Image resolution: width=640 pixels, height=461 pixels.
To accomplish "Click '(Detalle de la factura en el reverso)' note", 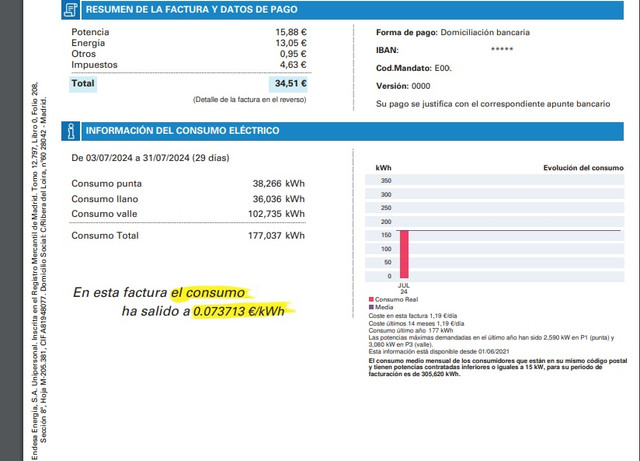I will (249, 100).
